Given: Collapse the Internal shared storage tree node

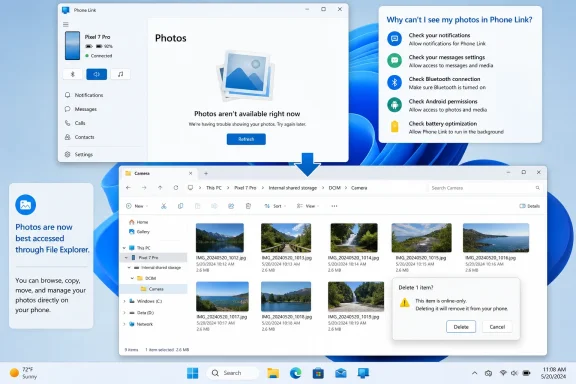Looking at the screenshot, I should click(x=129, y=268).
